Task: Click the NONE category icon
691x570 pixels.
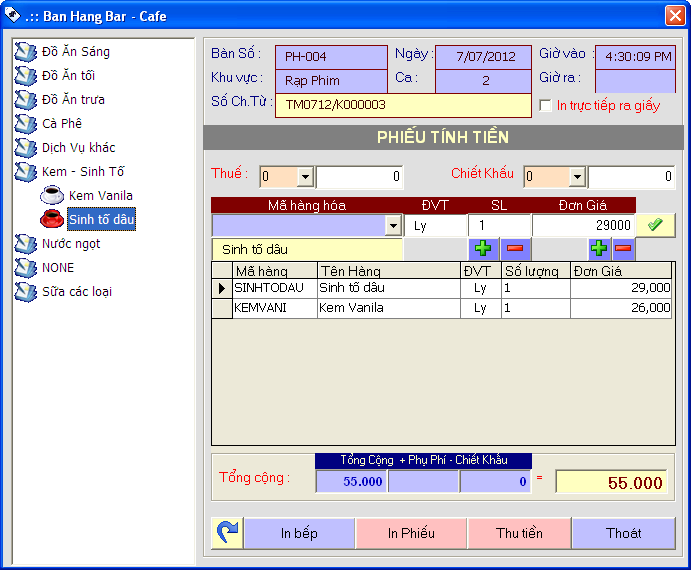Action: point(26,268)
